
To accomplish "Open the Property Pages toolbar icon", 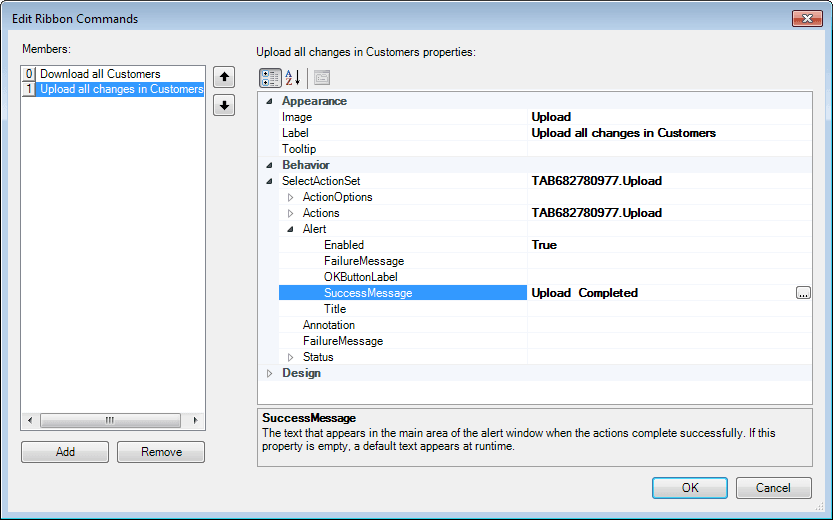I will 322,78.
